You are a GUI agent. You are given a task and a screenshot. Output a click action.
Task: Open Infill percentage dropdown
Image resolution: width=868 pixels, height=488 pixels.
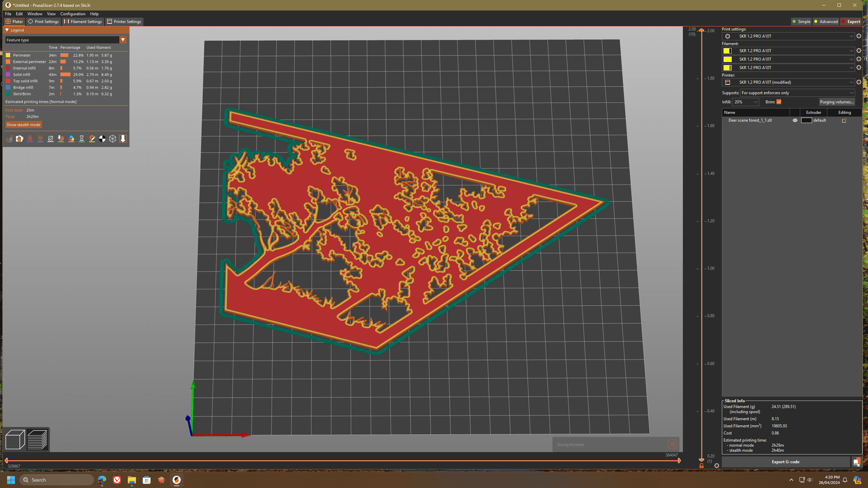click(x=746, y=102)
